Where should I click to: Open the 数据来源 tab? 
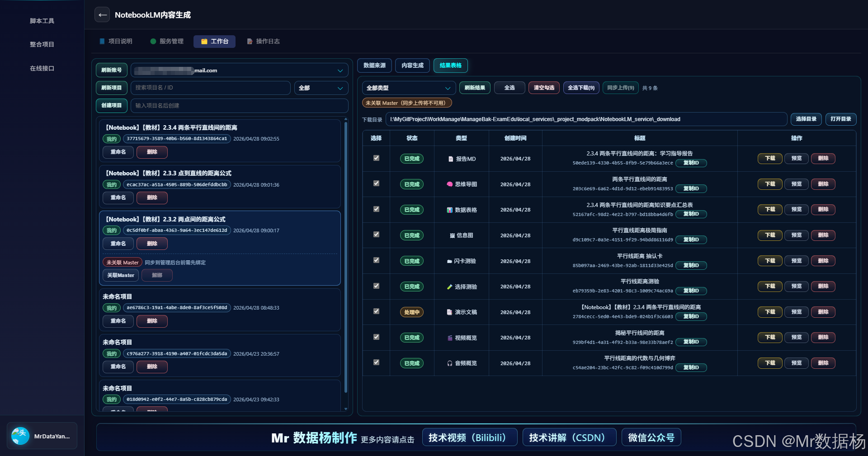(x=375, y=66)
